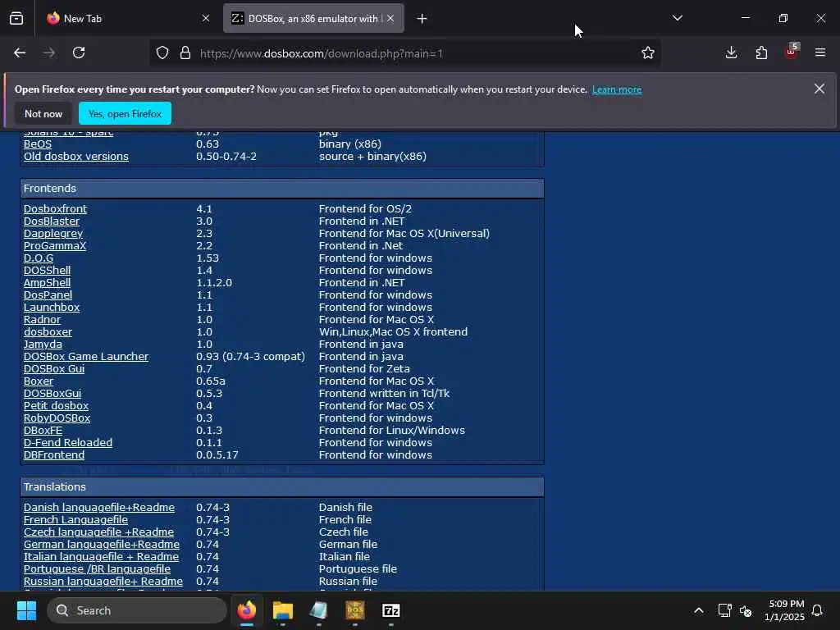The height and width of the screenshot is (630, 840).
Task: Open Czech languagefile +Readme link
Action: coord(98,532)
